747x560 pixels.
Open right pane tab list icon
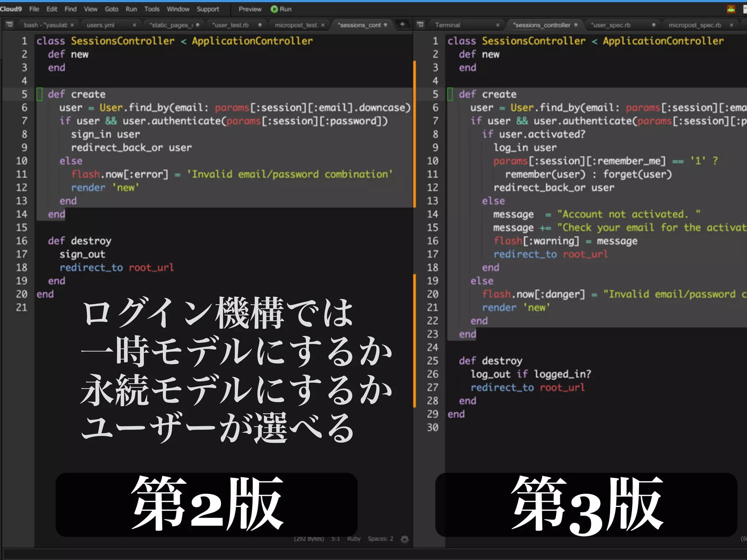pyautogui.click(x=420, y=24)
